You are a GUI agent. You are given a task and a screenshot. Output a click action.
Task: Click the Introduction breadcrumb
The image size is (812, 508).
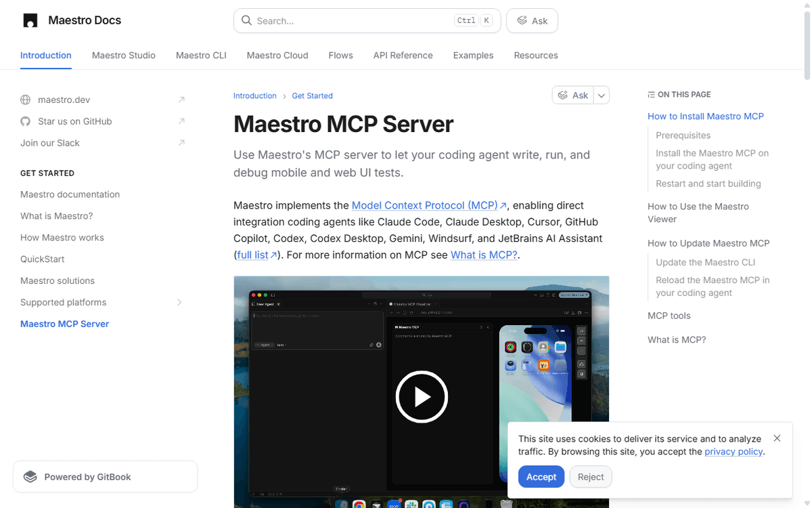tap(255, 96)
